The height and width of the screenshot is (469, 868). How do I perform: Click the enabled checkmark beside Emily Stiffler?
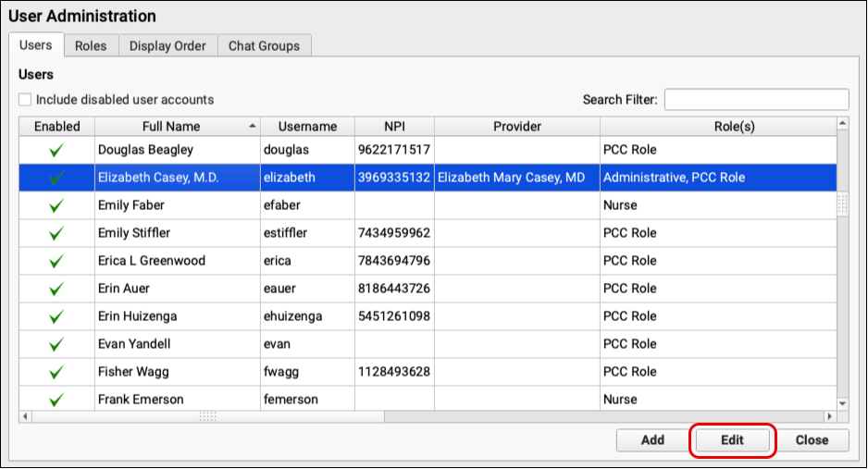tap(56, 233)
